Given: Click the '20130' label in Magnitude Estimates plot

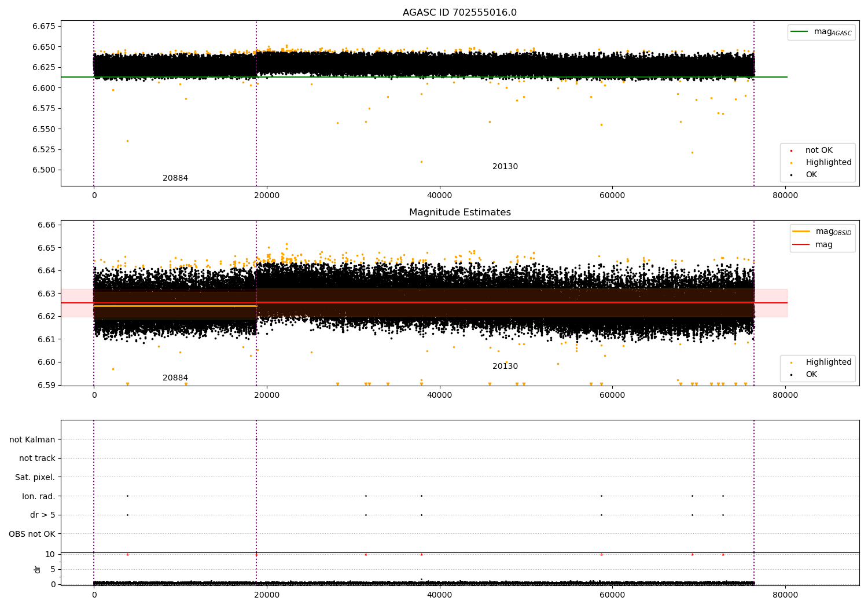Looking at the screenshot, I should click(505, 367).
